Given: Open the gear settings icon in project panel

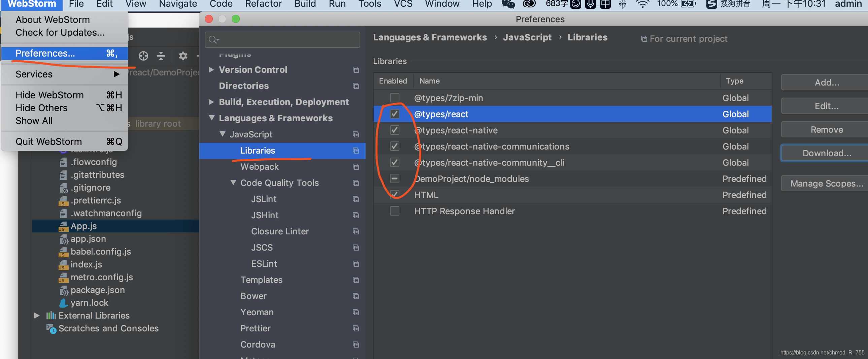Looking at the screenshot, I should pyautogui.click(x=182, y=56).
